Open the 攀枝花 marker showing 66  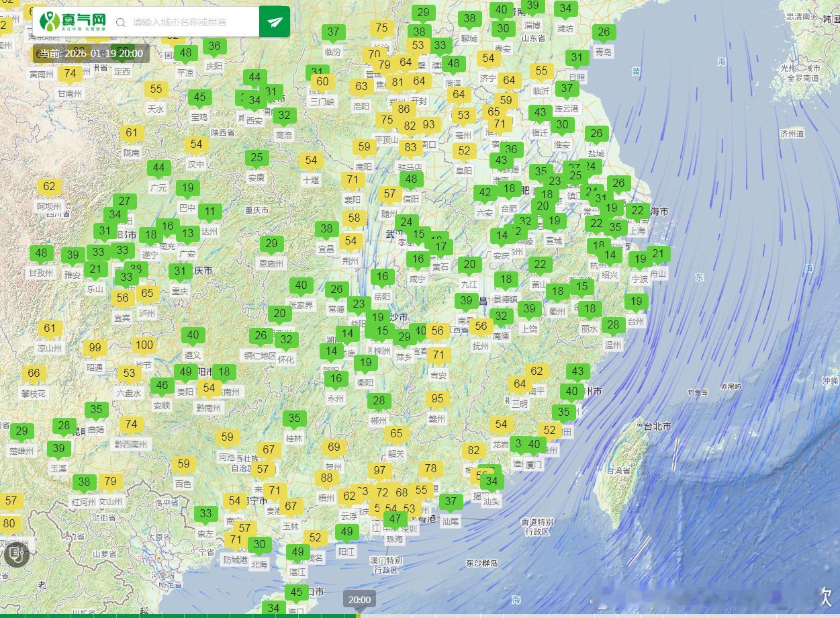click(34, 374)
